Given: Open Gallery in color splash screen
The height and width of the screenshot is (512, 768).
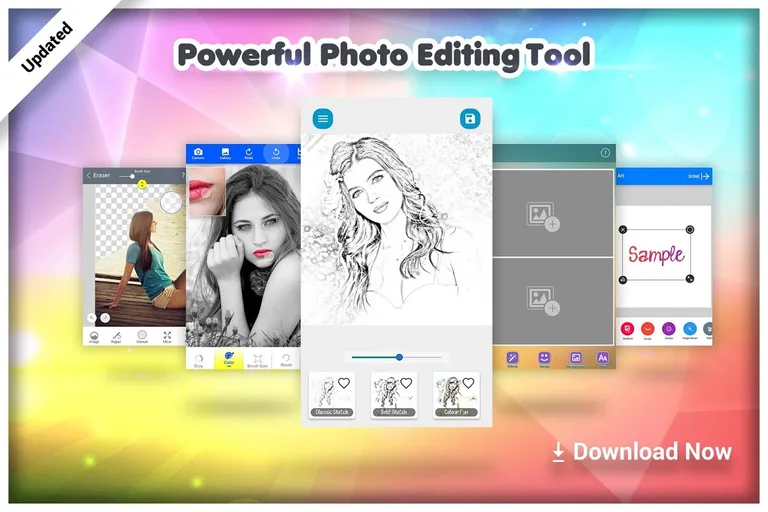Looking at the screenshot, I should click(225, 154).
